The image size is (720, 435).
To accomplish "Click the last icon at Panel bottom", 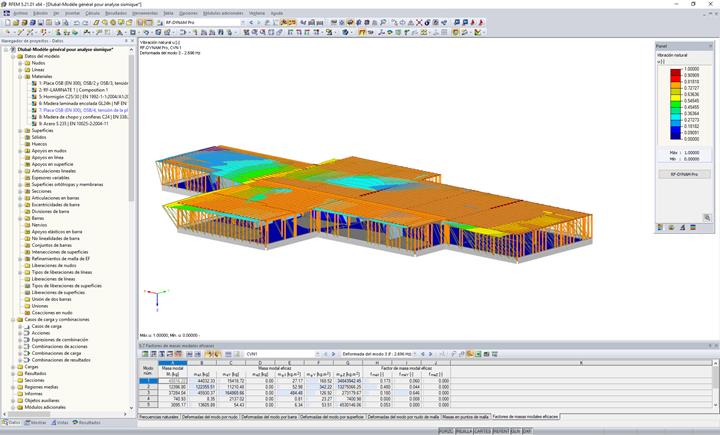I will (693, 228).
